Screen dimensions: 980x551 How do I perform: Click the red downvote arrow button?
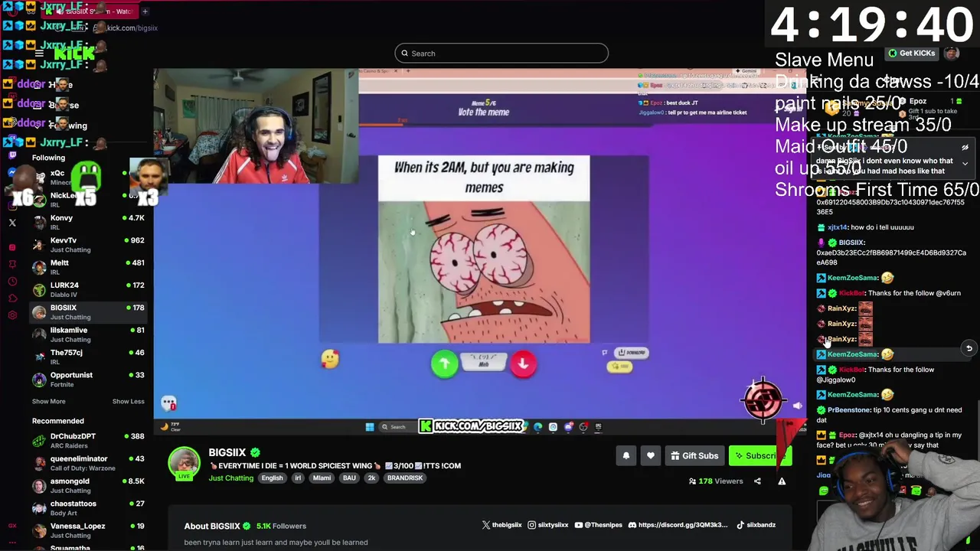tap(524, 364)
